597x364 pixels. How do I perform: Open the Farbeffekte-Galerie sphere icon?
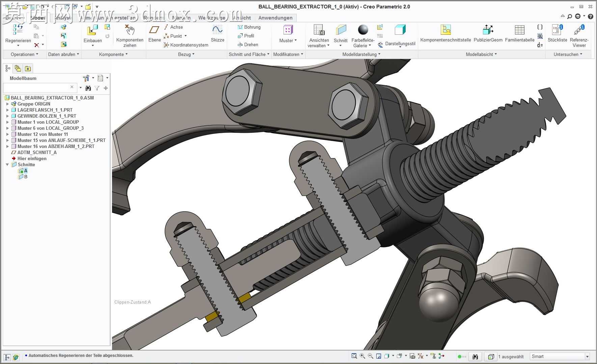363,30
